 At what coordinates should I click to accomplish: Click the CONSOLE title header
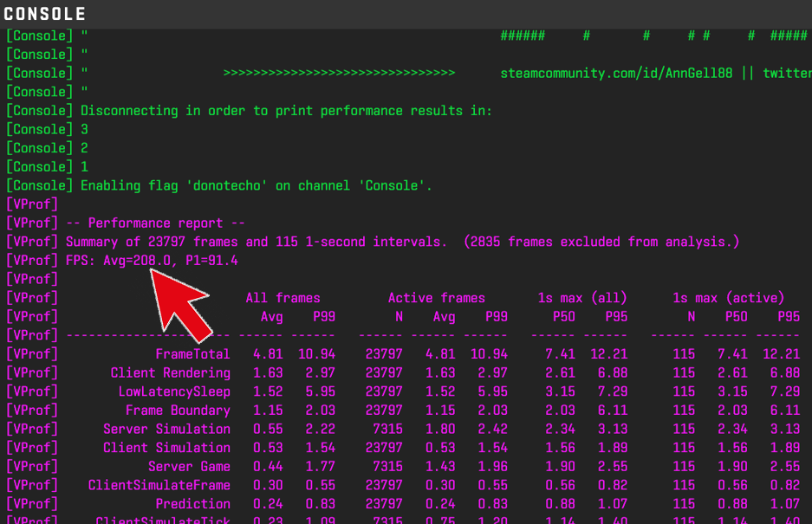point(45,14)
